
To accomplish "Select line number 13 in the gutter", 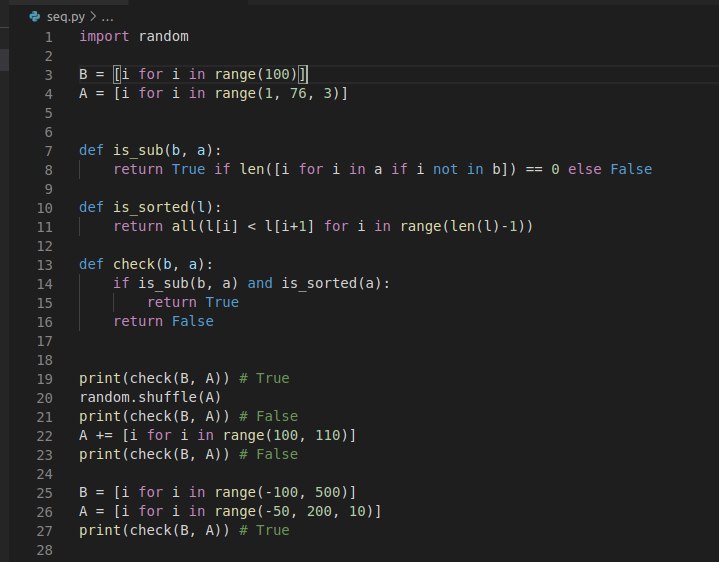I will pyautogui.click(x=44, y=265).
